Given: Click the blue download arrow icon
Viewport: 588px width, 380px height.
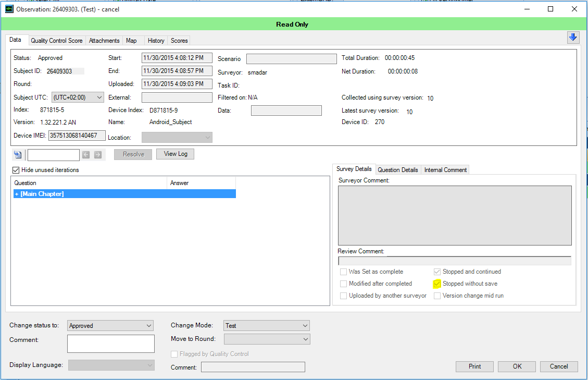Looking at the screenshot, I should (x=572, y=37).
